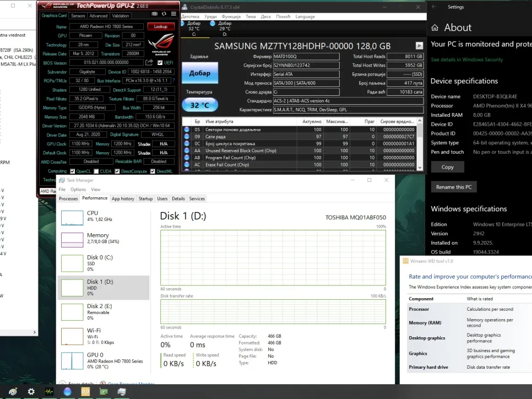Screen dimensions: 532x399
Task: Open the Settings gear in the taskbar
Action: click(31, 392)
